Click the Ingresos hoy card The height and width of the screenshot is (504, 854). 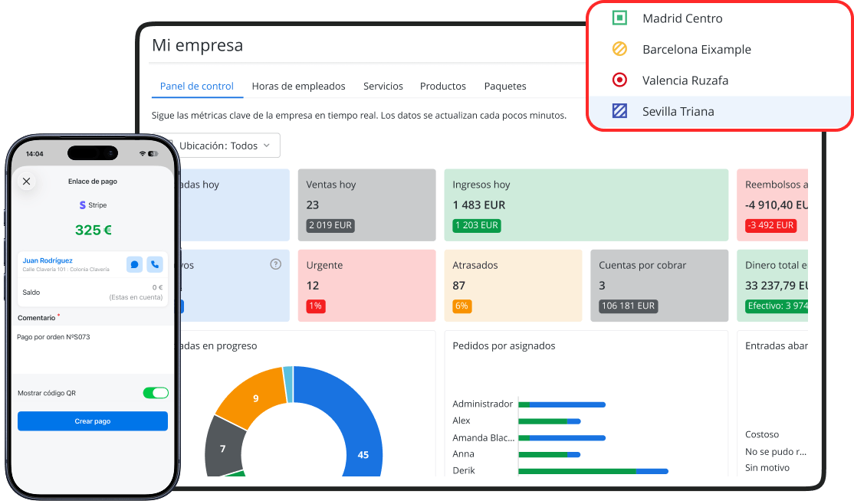click(586, 205)
